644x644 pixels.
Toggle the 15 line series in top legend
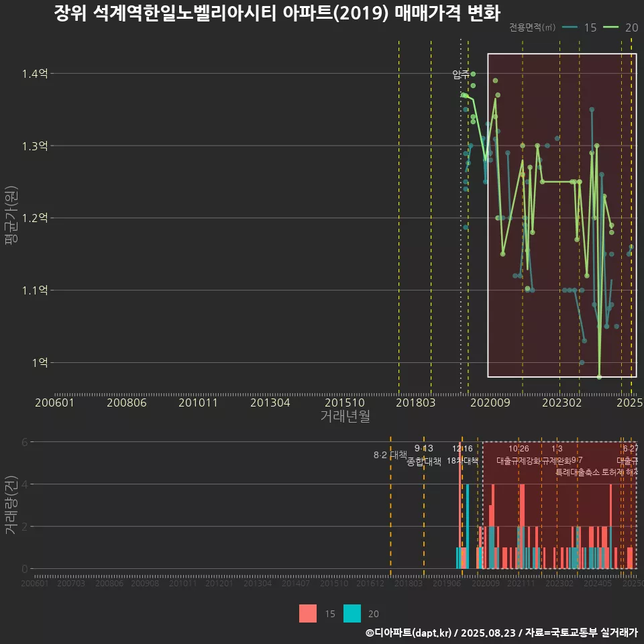tap(581, 28)
